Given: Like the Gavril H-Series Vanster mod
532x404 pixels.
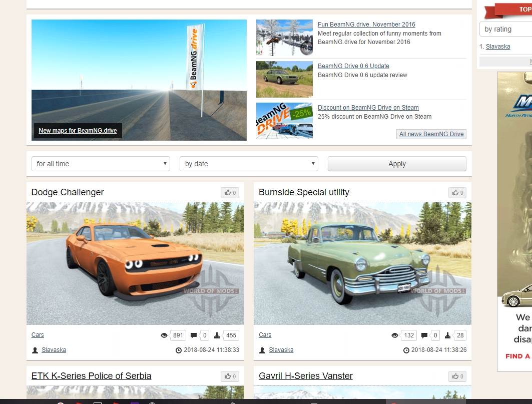Looking at the screenshot, I should click(x=458, y=376).
